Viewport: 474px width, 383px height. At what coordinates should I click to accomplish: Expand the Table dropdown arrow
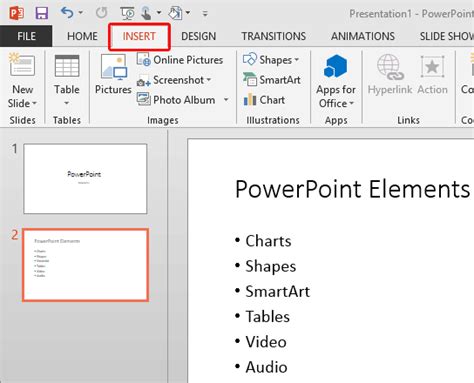pyautogui.click(x=67, y=103)
